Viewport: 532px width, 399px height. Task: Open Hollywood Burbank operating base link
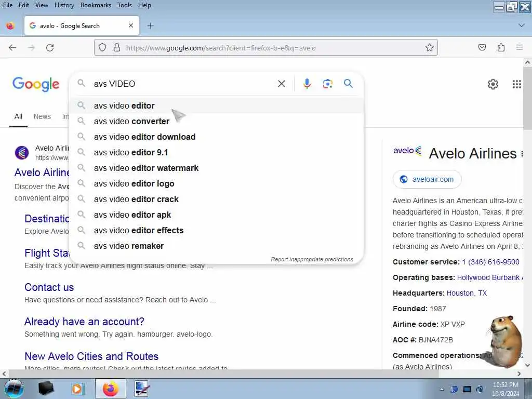[x=490, y=277]
